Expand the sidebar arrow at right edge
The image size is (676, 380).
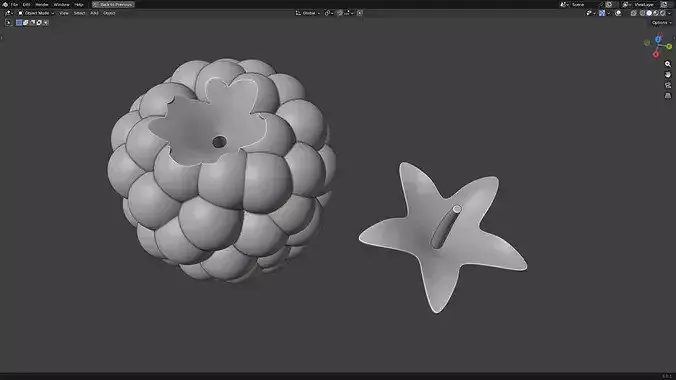(x=674, y=38)
